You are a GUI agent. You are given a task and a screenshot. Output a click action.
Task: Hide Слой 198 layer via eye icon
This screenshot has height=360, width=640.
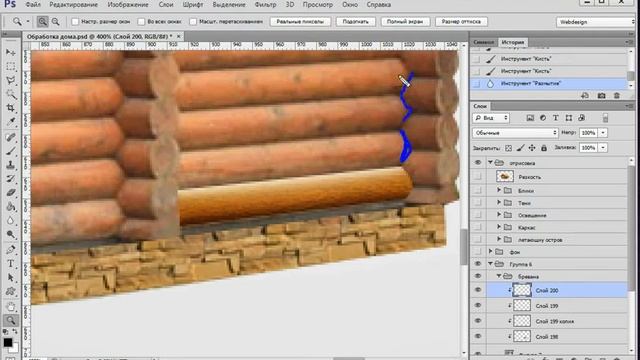(478, 337)
